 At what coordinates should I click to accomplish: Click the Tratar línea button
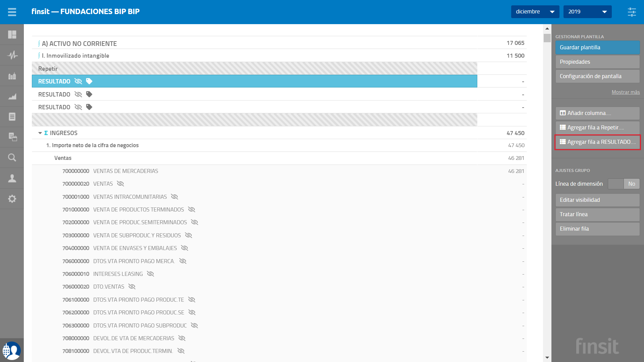point(597,214)
